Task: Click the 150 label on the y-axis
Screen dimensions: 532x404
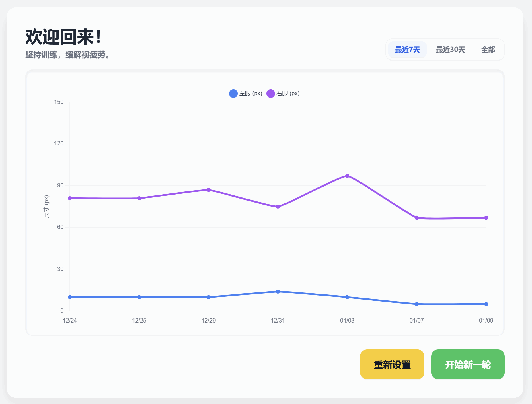Action: click(x=59, y=102)
